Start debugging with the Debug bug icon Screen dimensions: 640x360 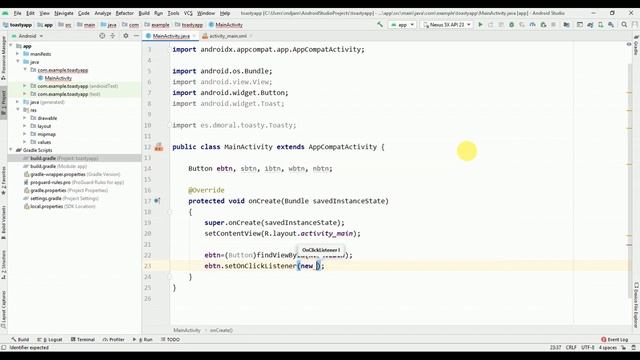pyautogui.click(x=511, y=25)
